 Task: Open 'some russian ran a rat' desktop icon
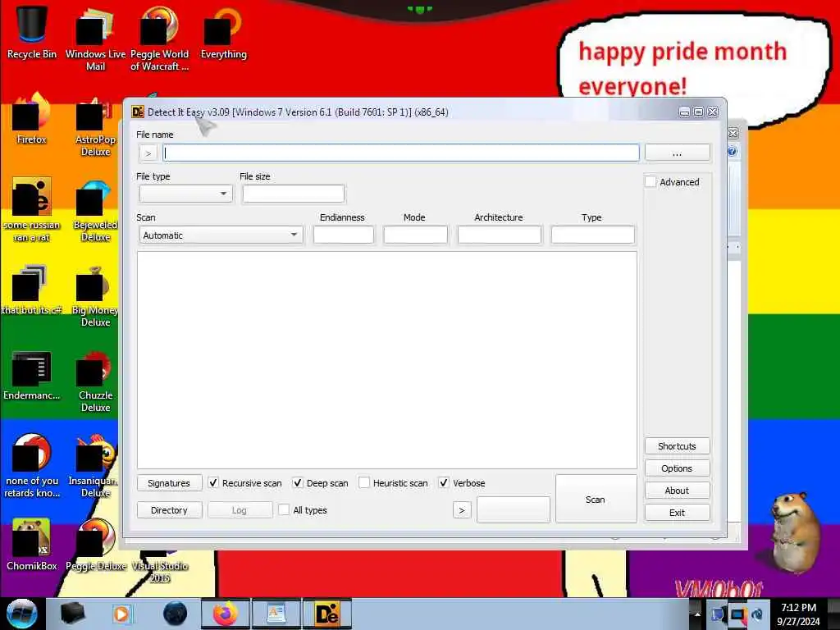(32, 210)
